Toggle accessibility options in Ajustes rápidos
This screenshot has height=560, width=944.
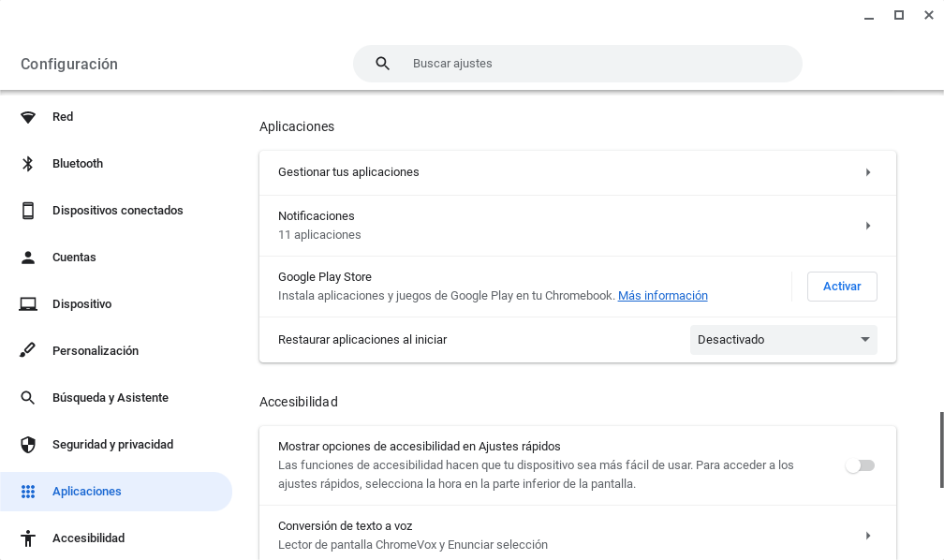point(860,464)
